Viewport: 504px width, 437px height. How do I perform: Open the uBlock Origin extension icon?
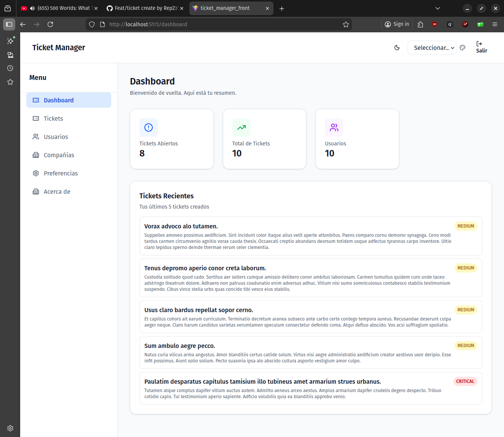(434, 24)
